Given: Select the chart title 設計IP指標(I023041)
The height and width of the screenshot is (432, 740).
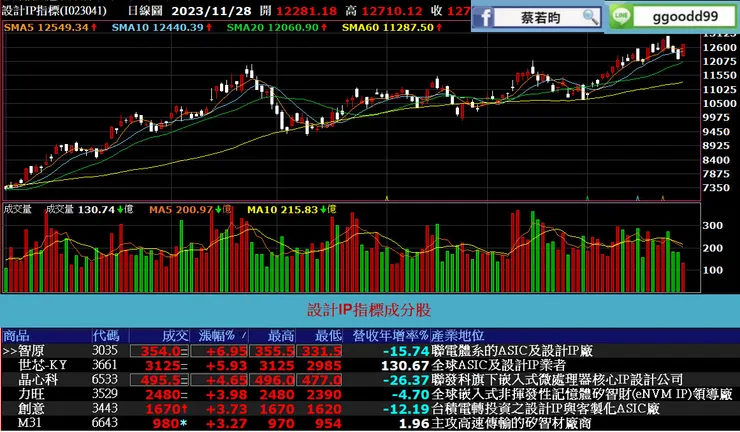Looking at the screenshot, I should click(54, 11).
